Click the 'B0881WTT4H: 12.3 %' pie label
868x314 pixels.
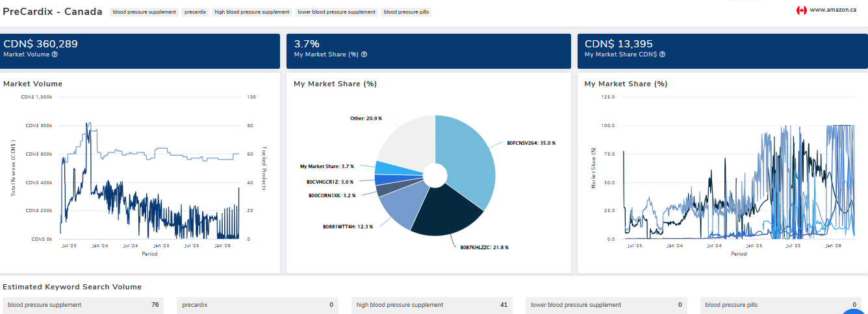[348, 227]
